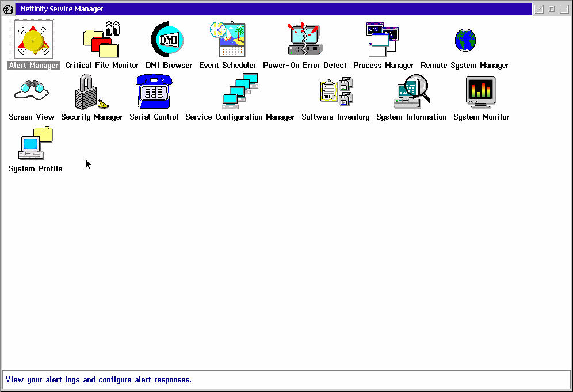Open the Alert Manager bell icon
This screenshot has width=573, height=392.
tap(33, 40)
